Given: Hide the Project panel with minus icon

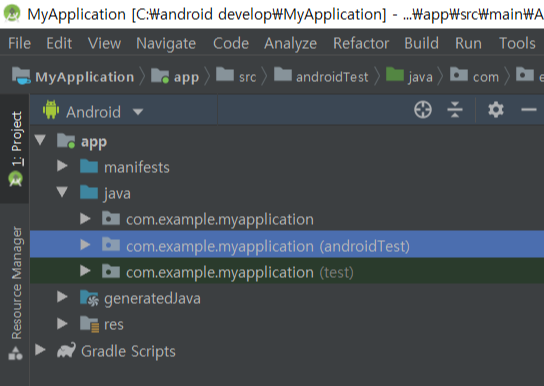Looking at the screenshot, I should click(529, 110).
